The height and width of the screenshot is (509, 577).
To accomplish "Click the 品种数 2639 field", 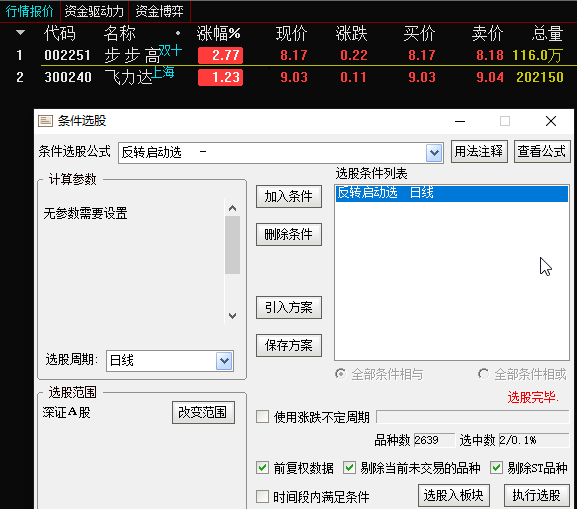I will pos(434,440).
